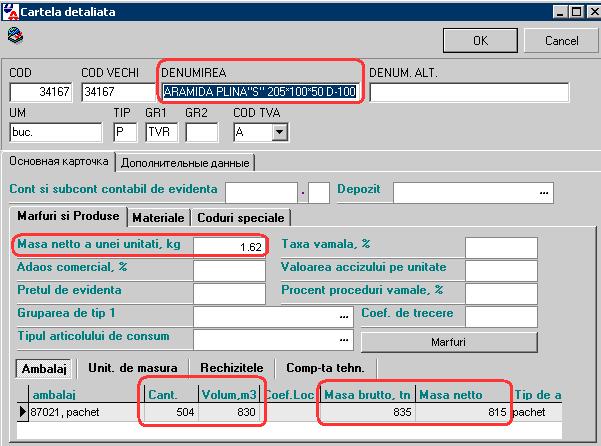This screenshot has width=601, height=446.
Task: Click the row selector arrow for 87021
Action: tap(23, 412)
